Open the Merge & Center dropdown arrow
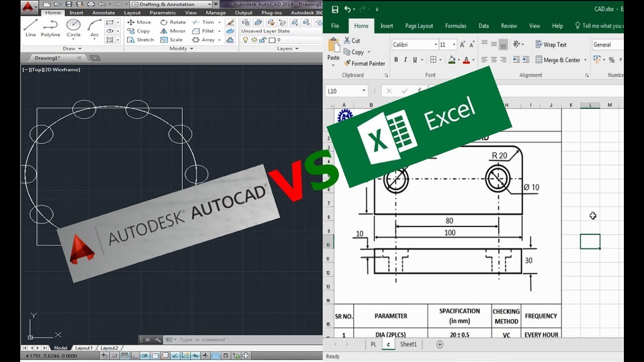The image size is (644, 362). tap(585, 60)
